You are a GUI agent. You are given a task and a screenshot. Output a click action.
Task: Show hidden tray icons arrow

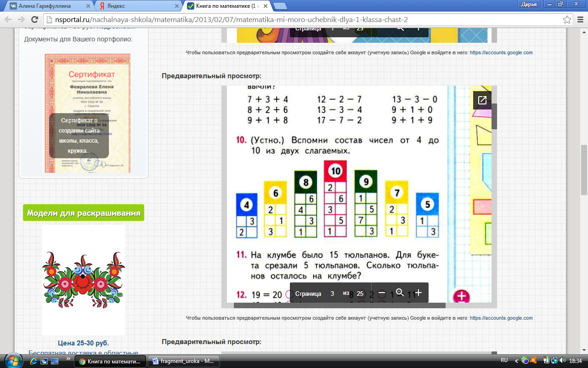(x=516, y=361)
